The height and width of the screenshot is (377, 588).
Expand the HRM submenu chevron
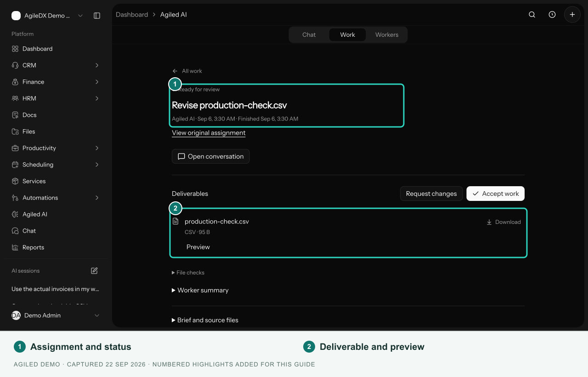(x=97, y=98)
